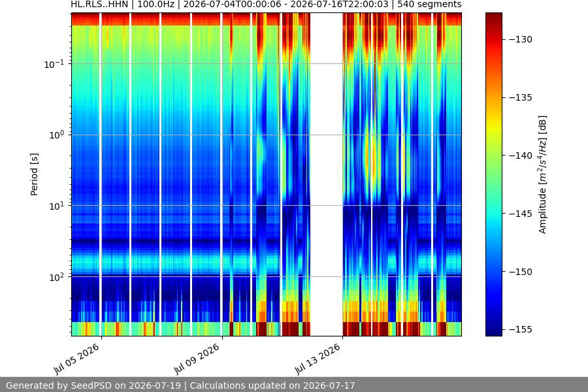This screenshot has width=588, height=392.
Task: Click the −130 colorbar tick value
Action: click(x=520, y=39)
